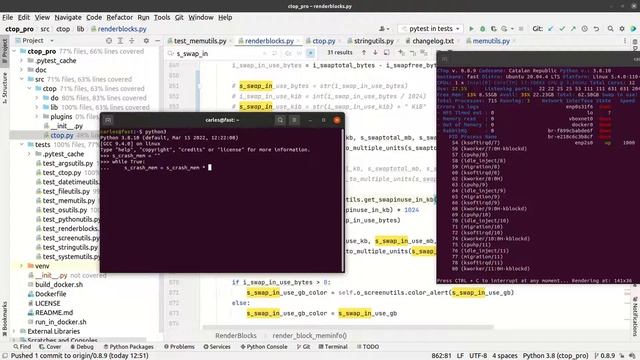Stop the running process in toolbar

coord(521,29)
